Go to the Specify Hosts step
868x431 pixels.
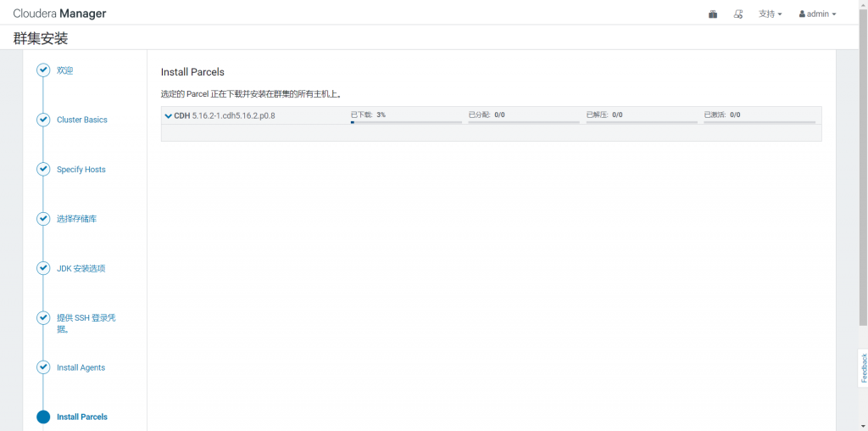tap(81, 170)
